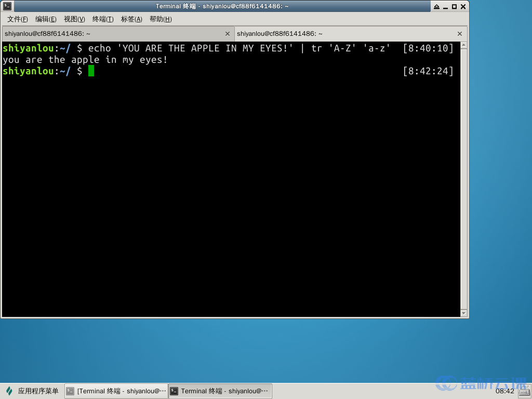Open the 标签(A) menu
This screenshot has height=399, width=532.
pos(131,19)
